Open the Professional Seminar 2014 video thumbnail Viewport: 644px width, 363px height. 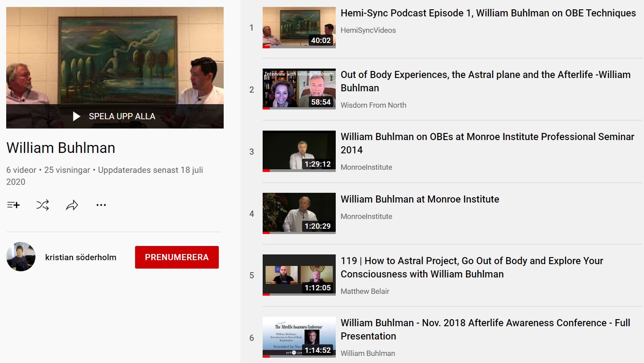pos(299,151)
